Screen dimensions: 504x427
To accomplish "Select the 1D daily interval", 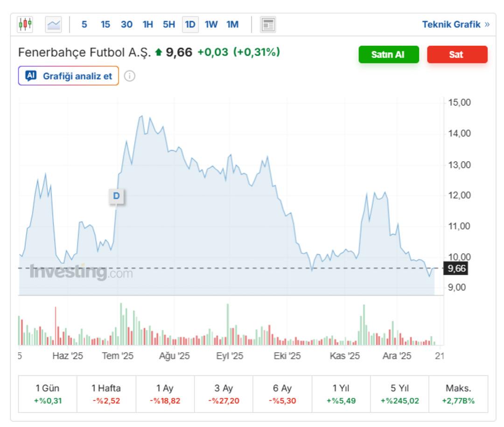I will click(x=190, y=24).
